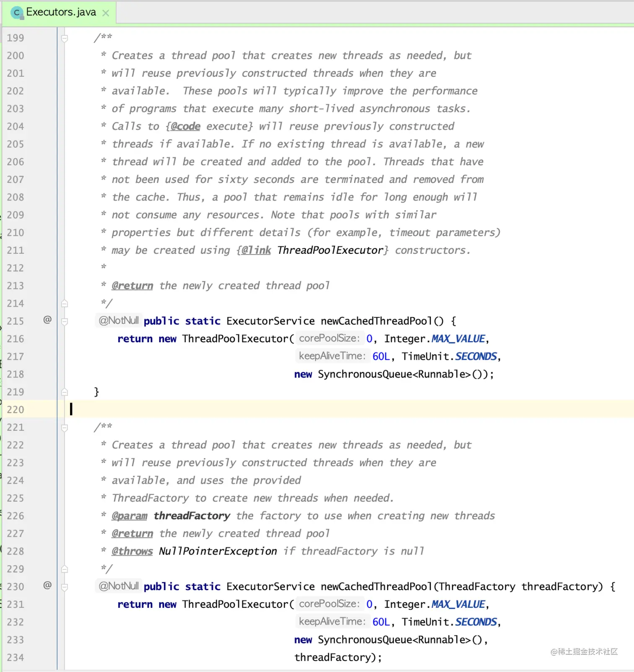Fold the newCachedThreadPool(ThreadFactory) method at line 230
Screen dimensions: 634x672
coord(65,587)
